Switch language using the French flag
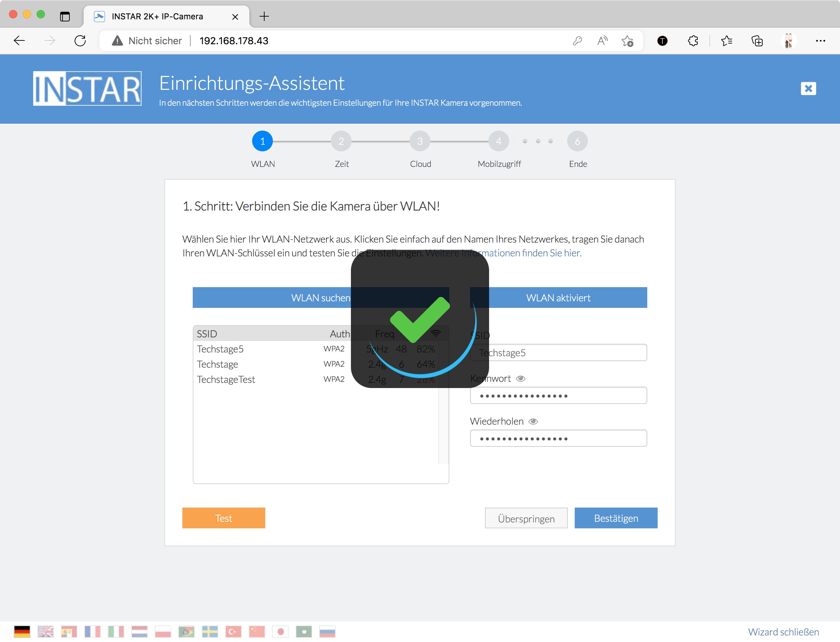The width and height of the screenshot is (840, 642). 92,631
